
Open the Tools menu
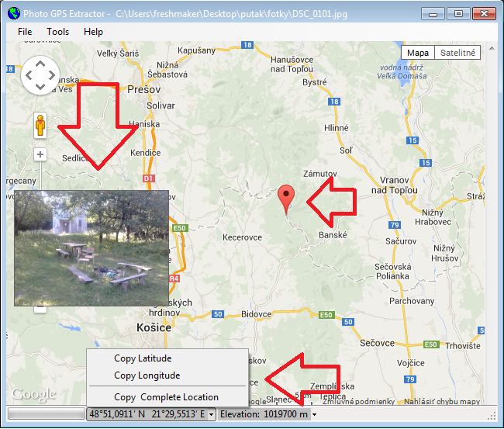(x=57, y=32)
